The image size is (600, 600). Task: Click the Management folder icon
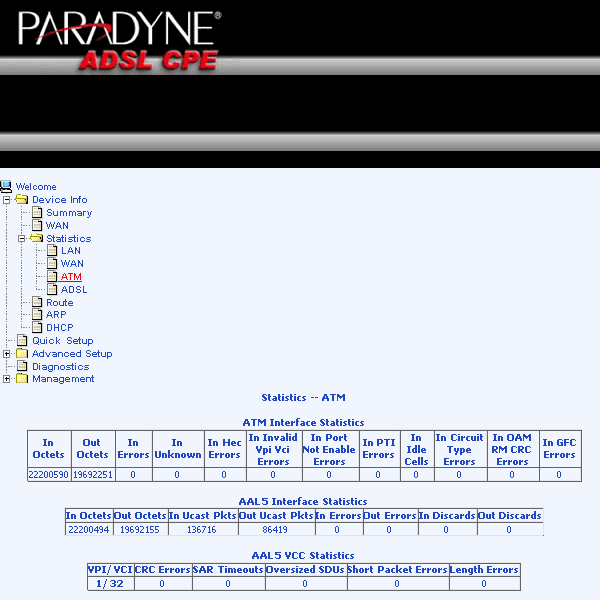[x=22, y=379]
